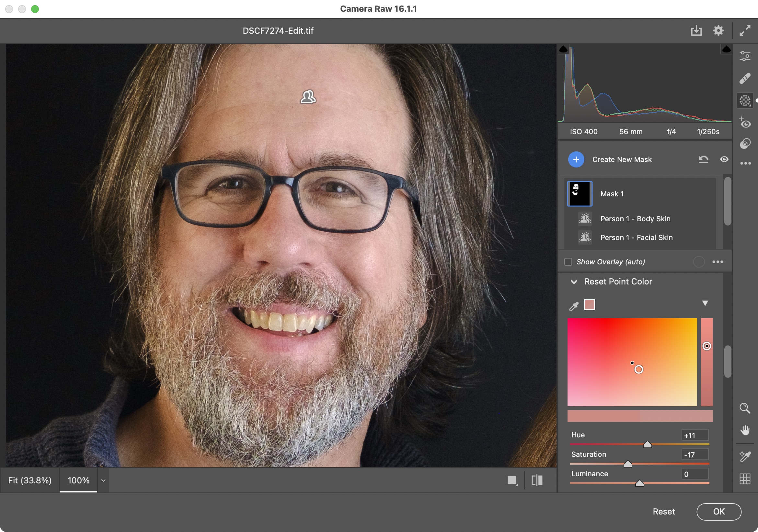Screen dimensions: 758x532
Task: Select the Healing tool
Action: (745, 78)
